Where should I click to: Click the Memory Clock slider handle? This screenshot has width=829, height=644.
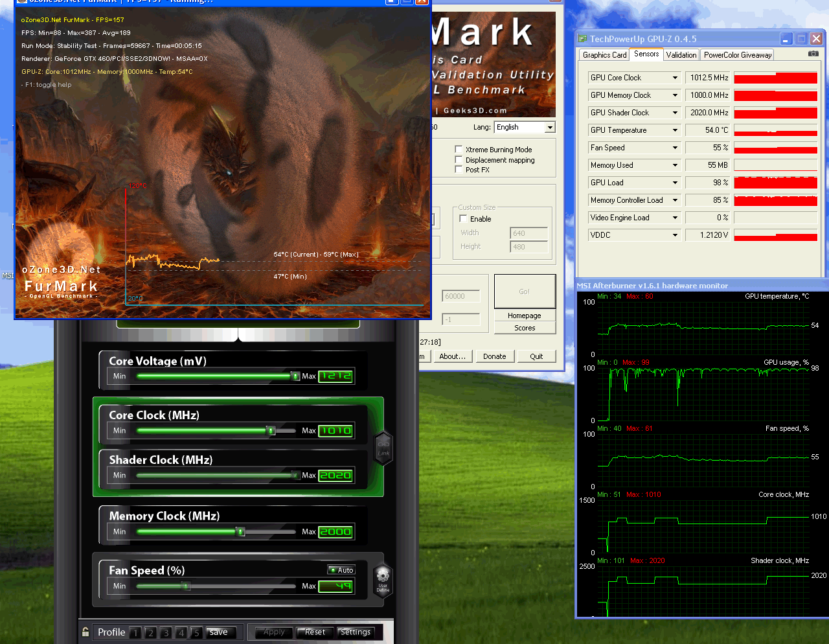[240, 531]
